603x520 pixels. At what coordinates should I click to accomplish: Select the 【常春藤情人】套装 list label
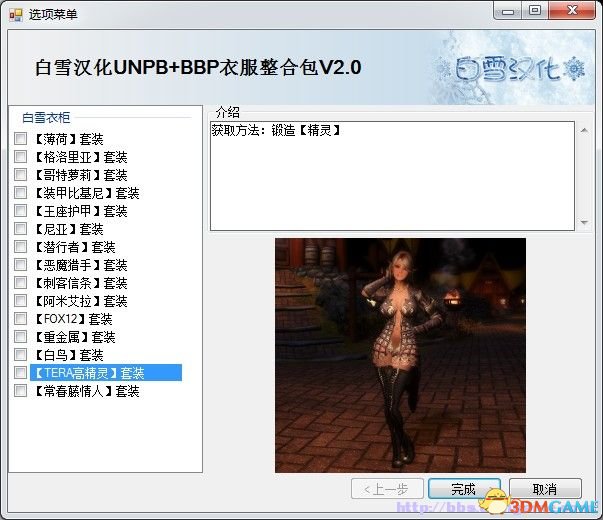point(87,391)
